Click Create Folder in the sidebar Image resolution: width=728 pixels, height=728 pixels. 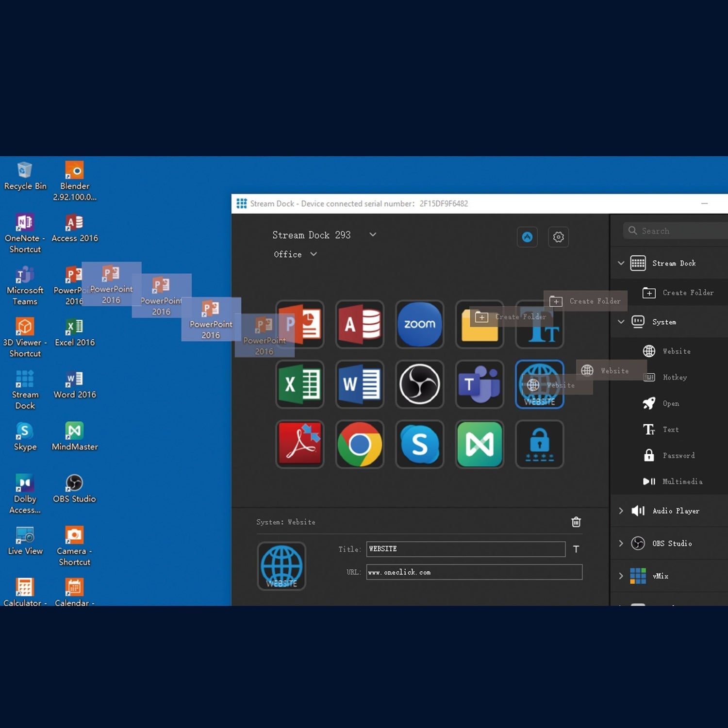coord(688,292)
